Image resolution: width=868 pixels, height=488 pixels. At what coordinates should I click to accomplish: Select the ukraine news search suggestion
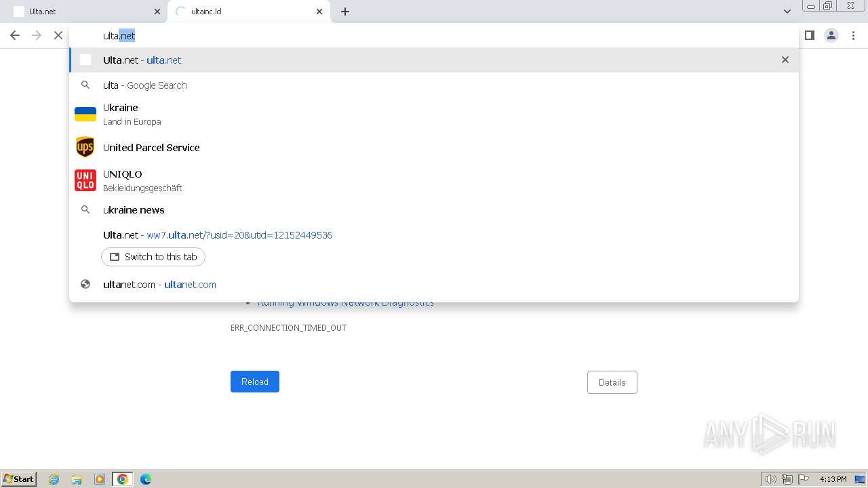pos(434,210)
